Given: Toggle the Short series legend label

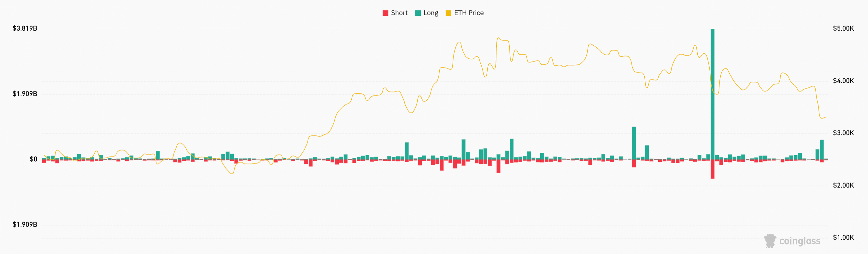Looking at the screenshot, I should click(399, 13).
